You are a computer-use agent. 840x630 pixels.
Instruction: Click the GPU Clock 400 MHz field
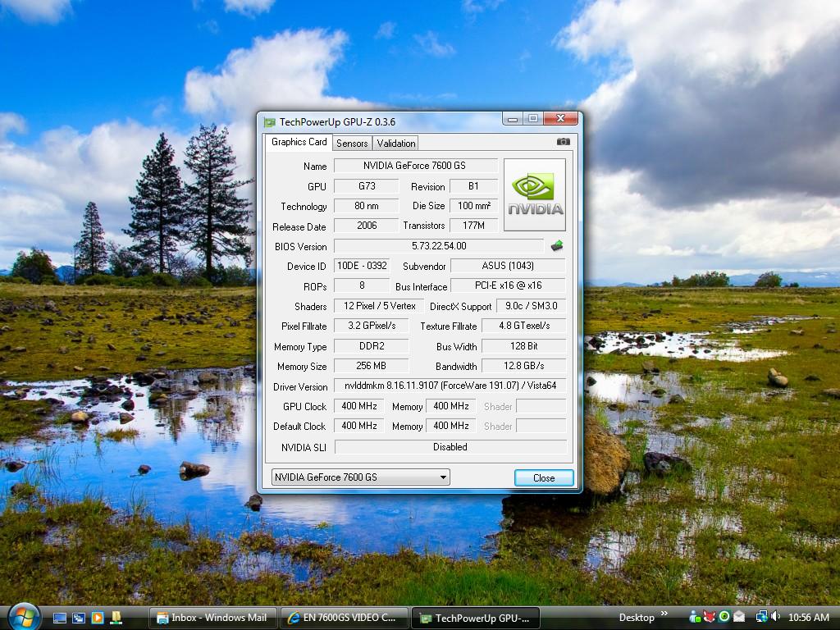point(359,406)
